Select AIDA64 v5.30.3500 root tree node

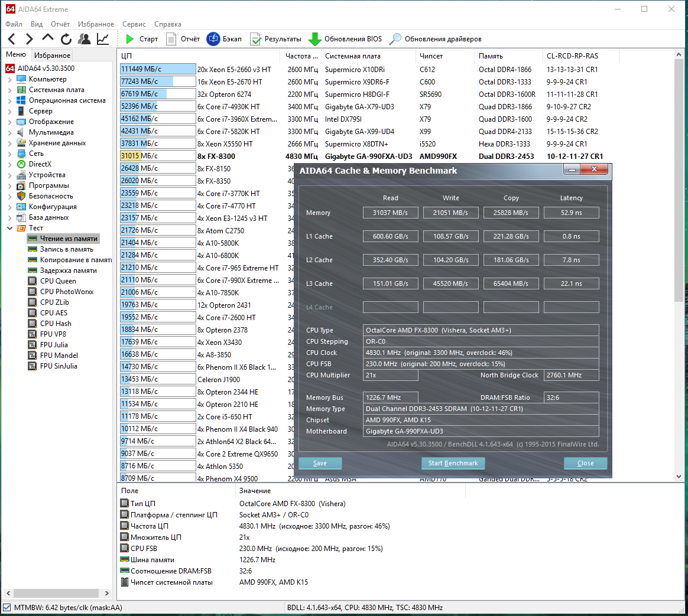(x=46, y=69)
